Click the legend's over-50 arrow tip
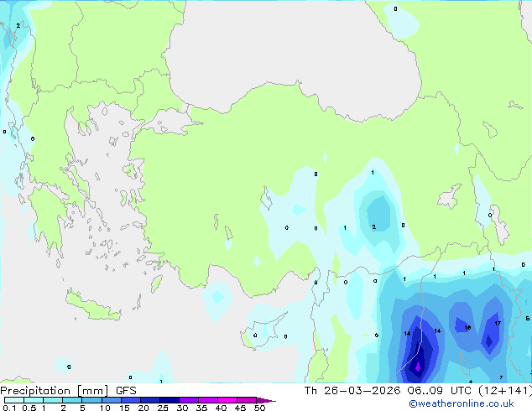The image size is (532, 411). pyautogui.click(x=266, y=400)
